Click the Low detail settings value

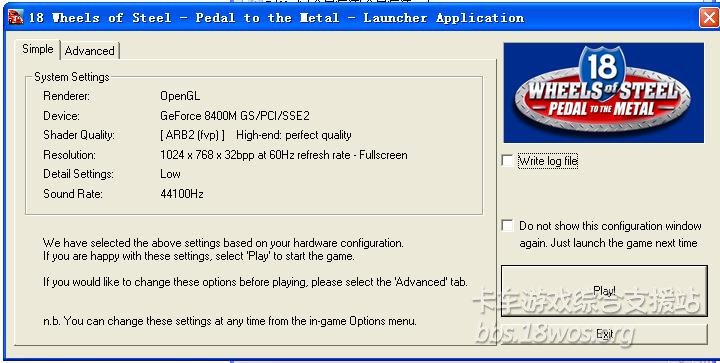(170, 174)
